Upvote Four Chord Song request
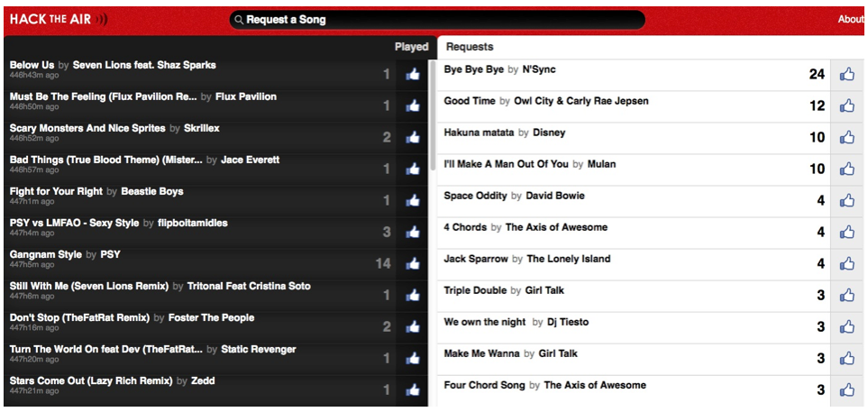Image resolution: width=868 pixels, height=412 pixels. [847, 390]
